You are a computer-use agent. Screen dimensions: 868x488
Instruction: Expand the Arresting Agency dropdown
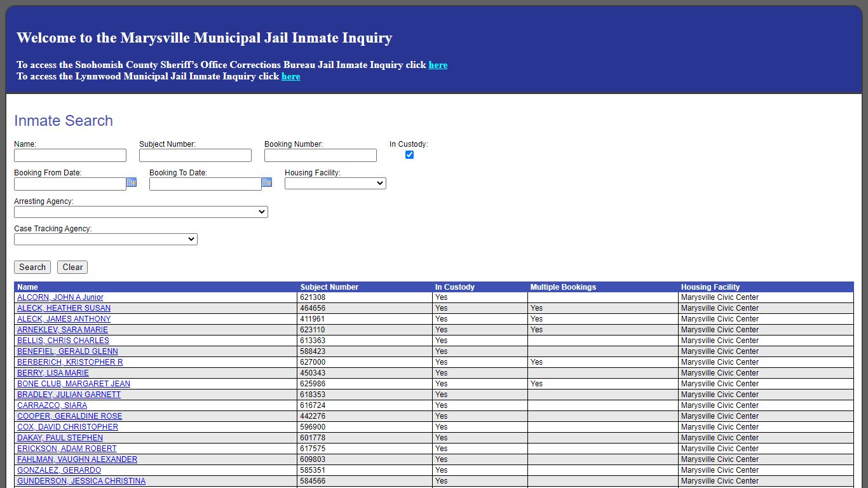[x=141, y=212]
